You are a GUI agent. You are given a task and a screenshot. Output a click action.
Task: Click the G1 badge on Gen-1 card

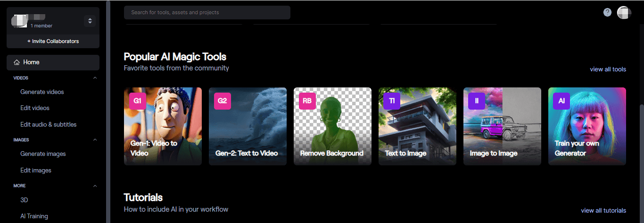click(x=138, y=101)
